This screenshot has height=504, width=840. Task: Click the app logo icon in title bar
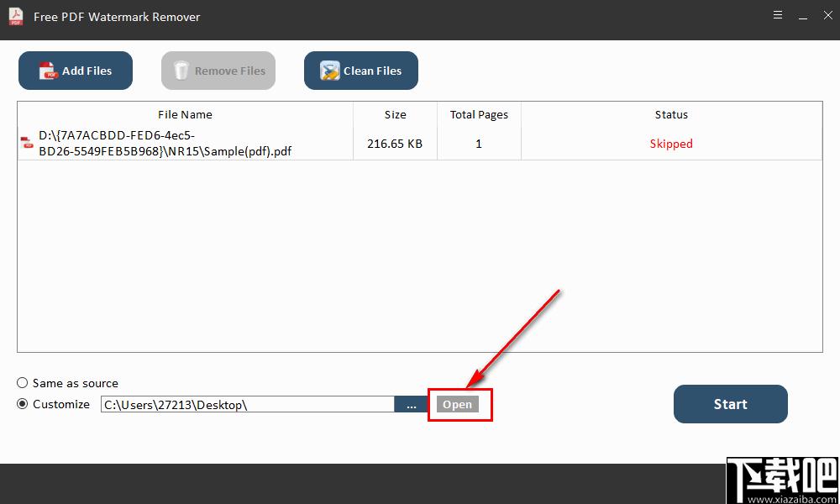[x=16, y=17]
